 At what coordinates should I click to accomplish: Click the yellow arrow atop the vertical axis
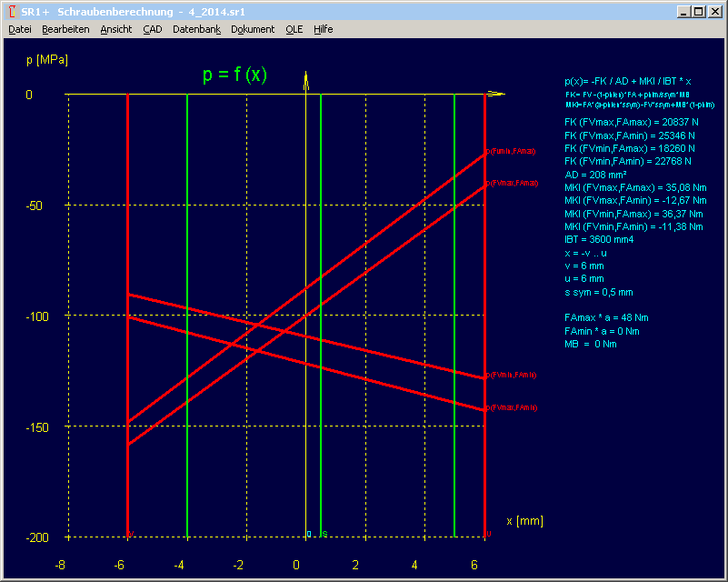coord(306,80)
